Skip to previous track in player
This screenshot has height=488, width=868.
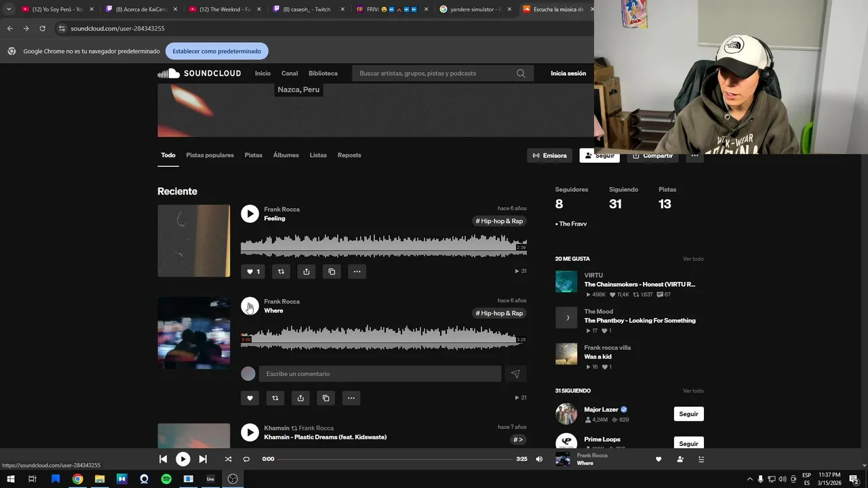pos(163,459)
